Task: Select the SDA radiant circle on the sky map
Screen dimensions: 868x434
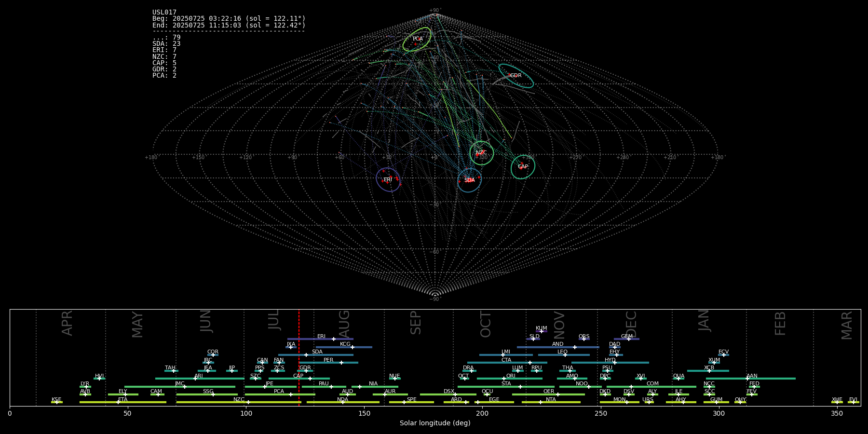Action: (x=469, y=180)
